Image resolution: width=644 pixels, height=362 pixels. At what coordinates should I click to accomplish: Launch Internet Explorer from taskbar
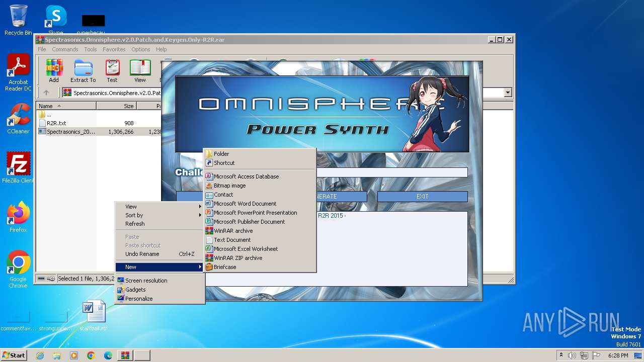pyautogui.click(x=40, y=355)
